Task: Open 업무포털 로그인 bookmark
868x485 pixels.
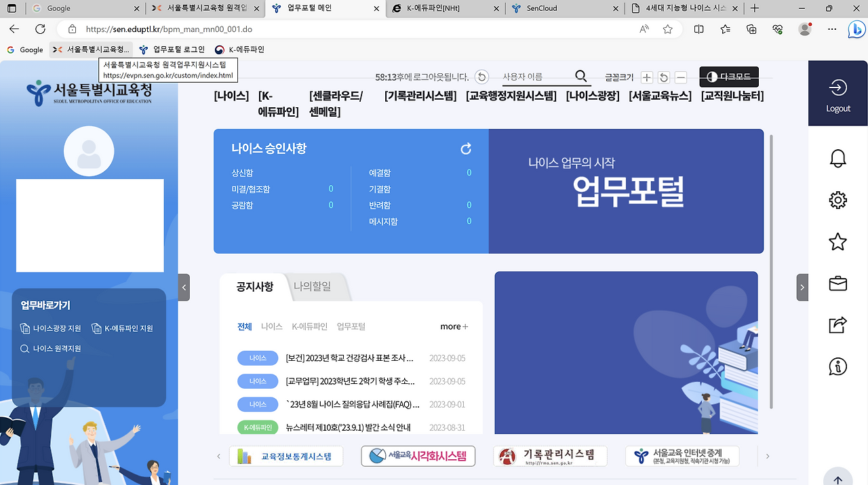Action: click(172, 50)
